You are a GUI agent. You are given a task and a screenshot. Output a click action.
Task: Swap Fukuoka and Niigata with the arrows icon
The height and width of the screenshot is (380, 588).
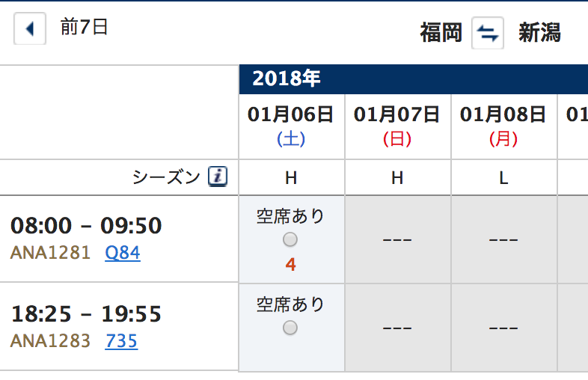pos(488,33)
